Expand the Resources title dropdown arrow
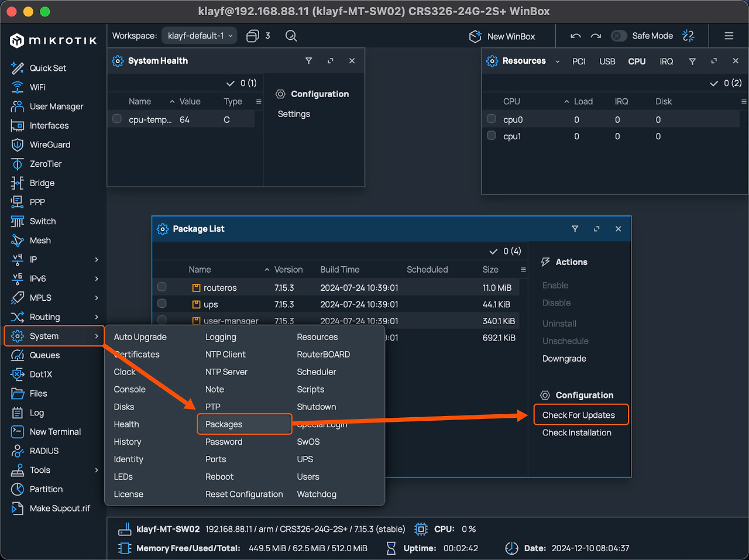The width and height of the screenshot is (749, 560). (558, 61)
